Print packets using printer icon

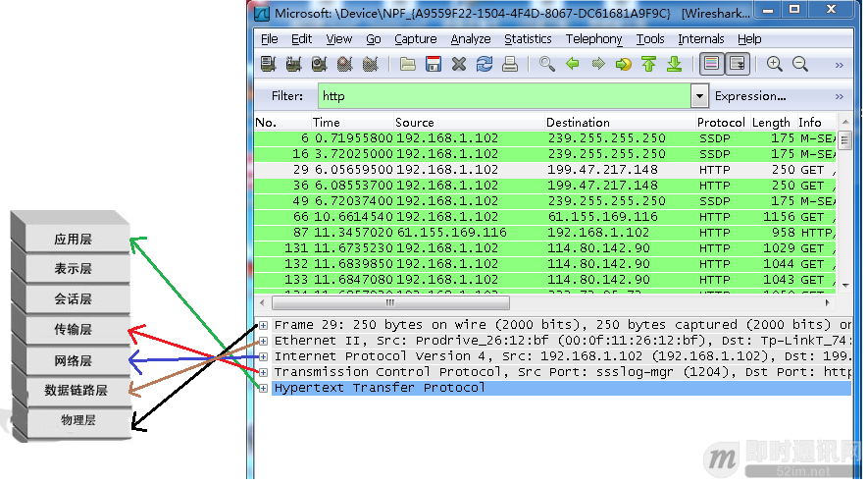point(510,64)
